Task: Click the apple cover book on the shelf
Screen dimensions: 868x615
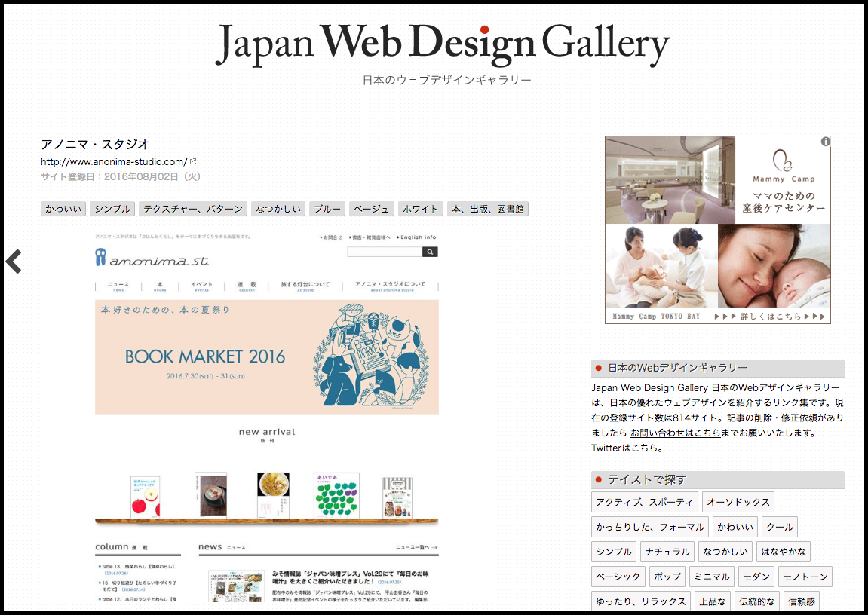Action: pyautogui.click(x=146, y=497)
